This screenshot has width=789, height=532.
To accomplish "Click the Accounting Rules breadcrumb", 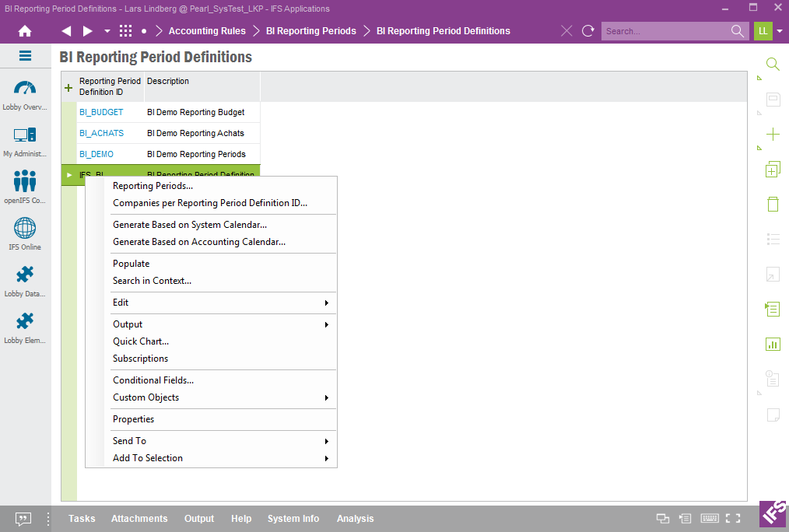I will [x=207, y=31].
